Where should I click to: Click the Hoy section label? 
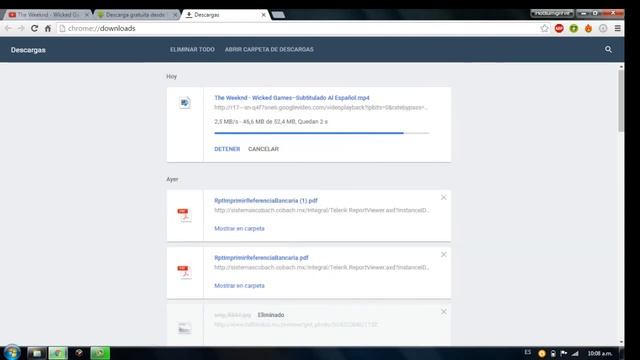(x=171, y=77)
